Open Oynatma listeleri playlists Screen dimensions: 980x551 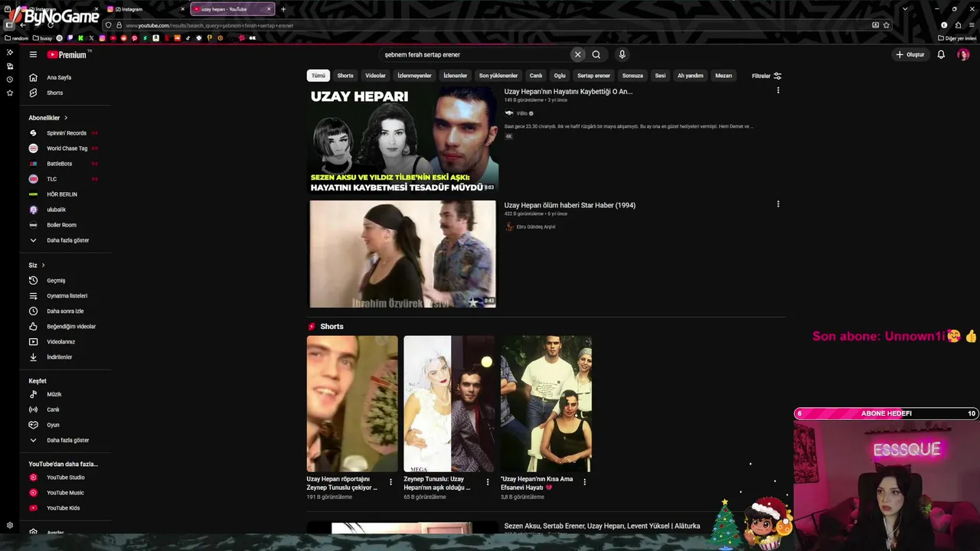[65, 296]
